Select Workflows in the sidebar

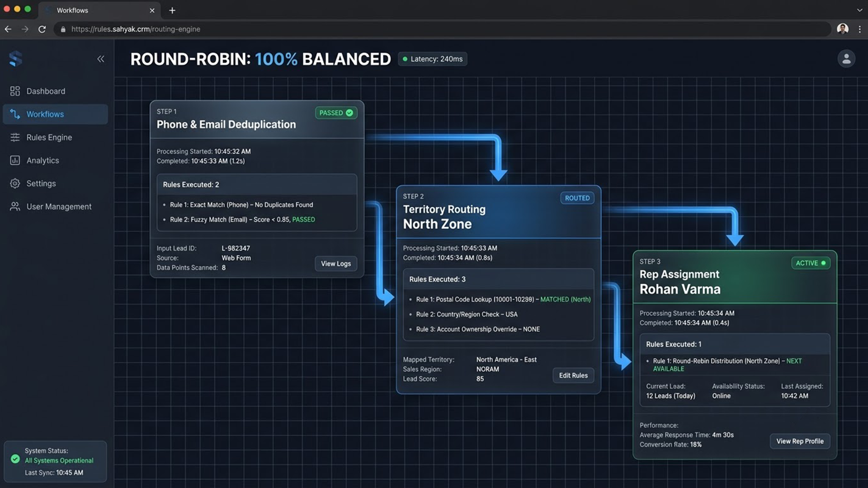tap(55, 114)
